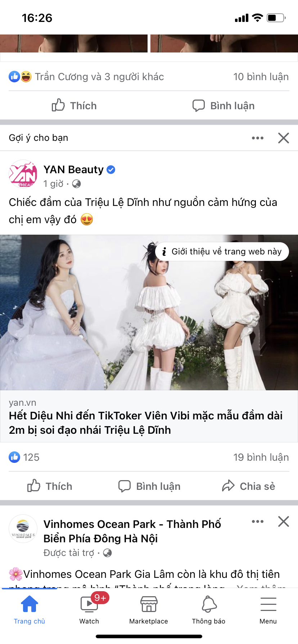The image size is (298, 644).
Task: Like the top post with Thích
Action: [74, 106]
